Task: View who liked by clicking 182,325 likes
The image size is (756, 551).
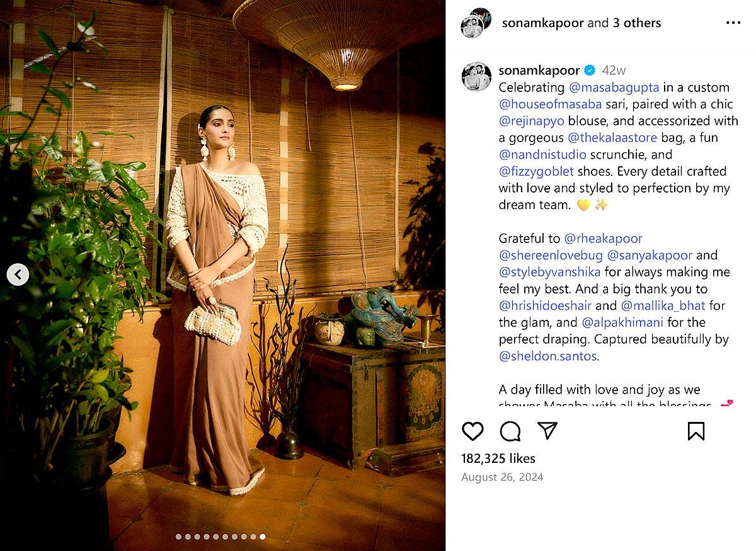Action: pyautogui.click(x=498, y=458)
